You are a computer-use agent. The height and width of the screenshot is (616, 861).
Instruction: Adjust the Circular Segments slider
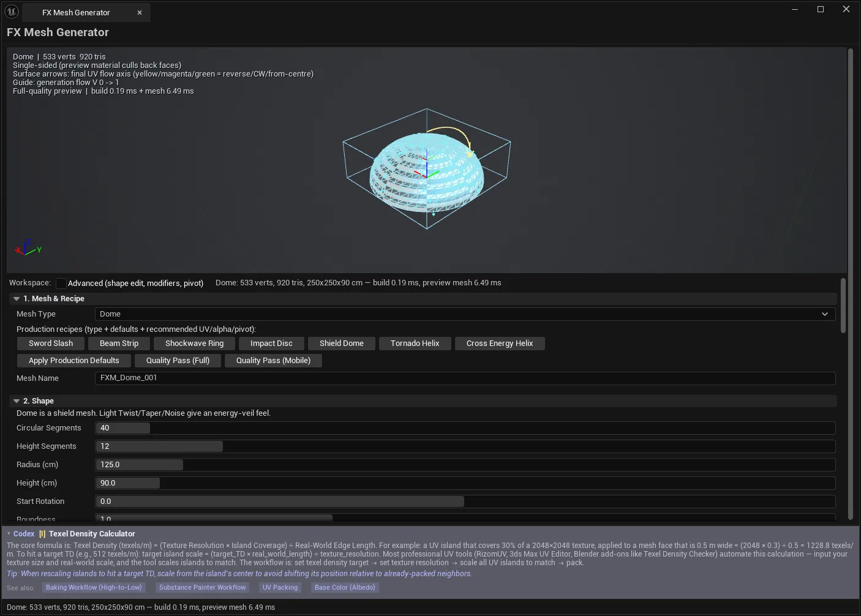pos(465,428)
